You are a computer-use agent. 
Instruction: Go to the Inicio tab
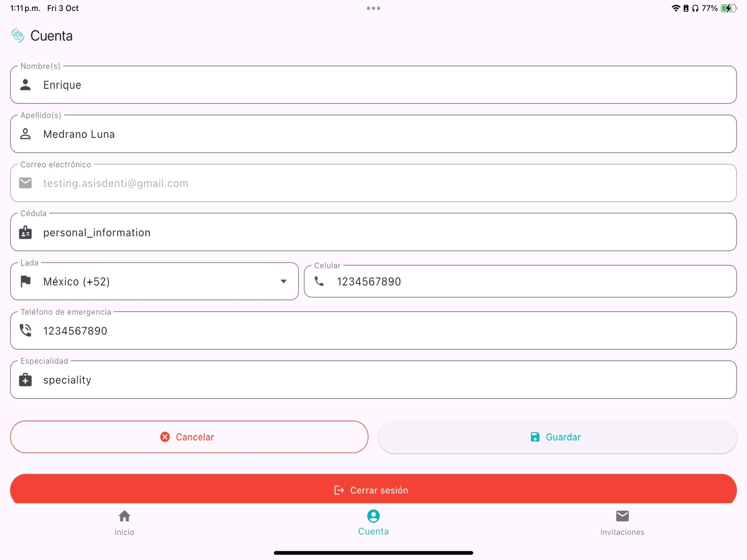124,523
